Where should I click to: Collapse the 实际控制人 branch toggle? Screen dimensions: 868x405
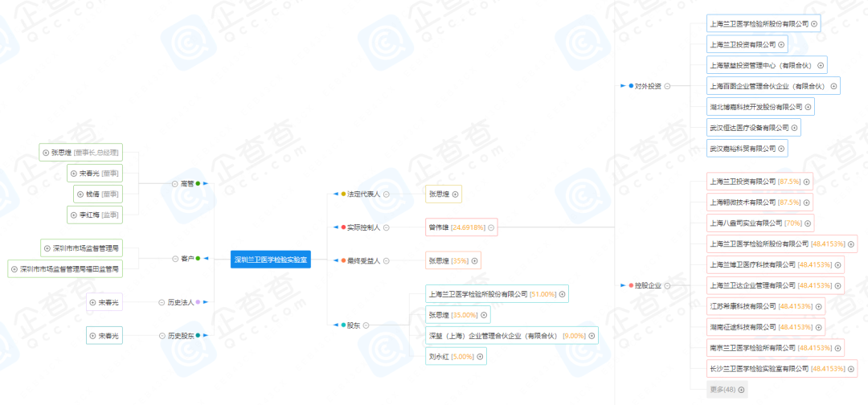387,227
